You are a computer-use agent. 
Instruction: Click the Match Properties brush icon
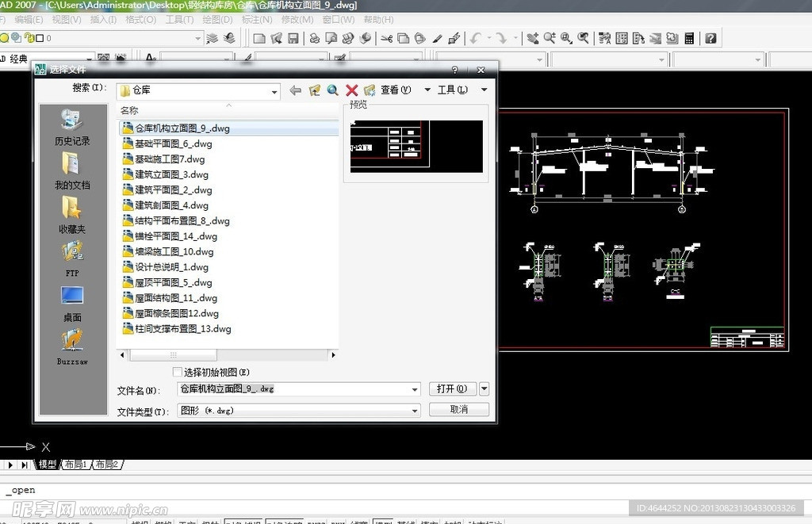pyautogui.click(x=438, y=38)
